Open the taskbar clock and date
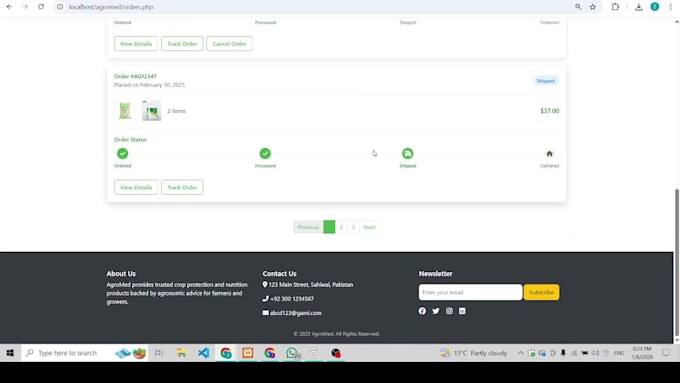This screenshot has height=383, width=680. point(642,353)
